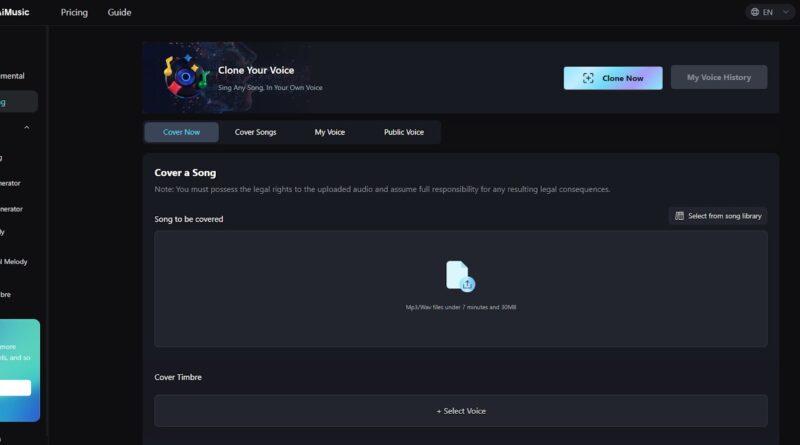Click the Song to be covered label
Screen dimensions: 800x445
(189, 219)
